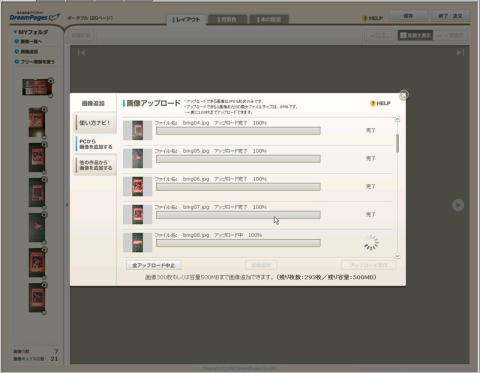
Task: Open the 使い方ナビ! tab in dialog
Action: click(x=95, y=123)
